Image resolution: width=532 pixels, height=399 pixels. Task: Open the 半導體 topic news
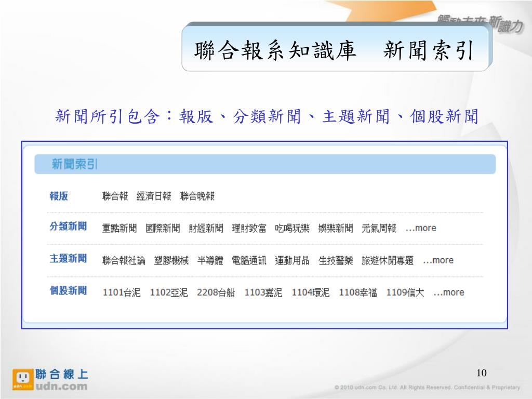210,261
